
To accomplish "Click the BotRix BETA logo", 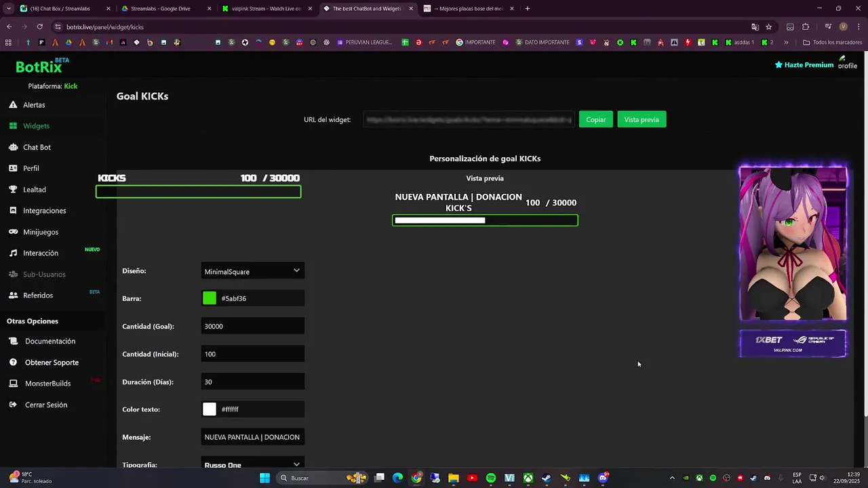I will point(42,66).
